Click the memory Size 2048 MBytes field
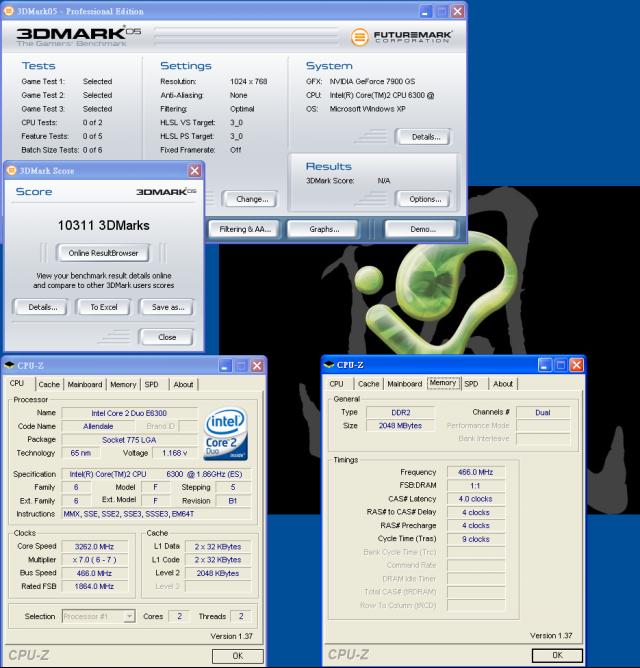 click(x=400, y=426)
